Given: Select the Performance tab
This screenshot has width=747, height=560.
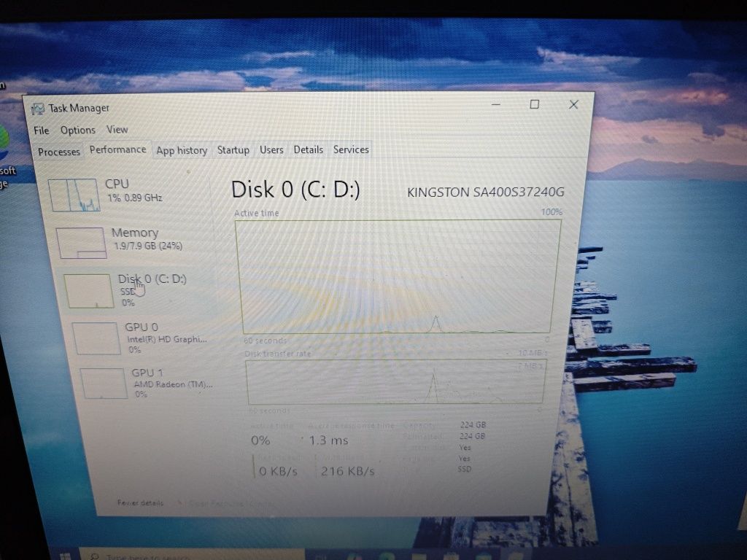Looking at the screenshot, I should (x=117, y=149).
